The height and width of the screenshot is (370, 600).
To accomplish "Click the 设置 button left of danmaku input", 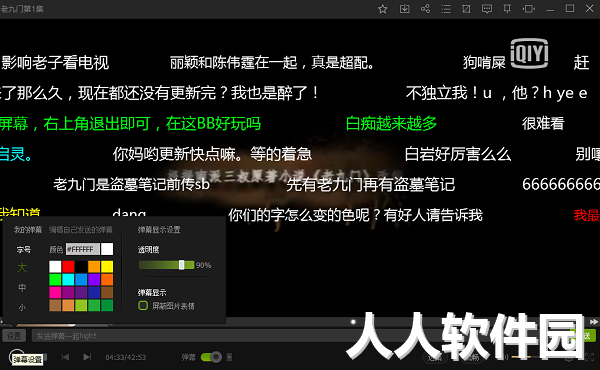I will 14,336.
